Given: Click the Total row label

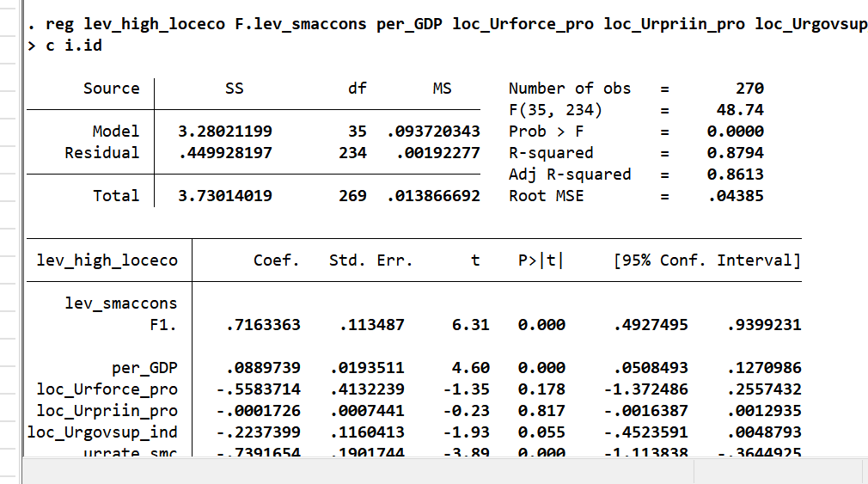Looking at the screenshot, I should (x=116, y=196).
